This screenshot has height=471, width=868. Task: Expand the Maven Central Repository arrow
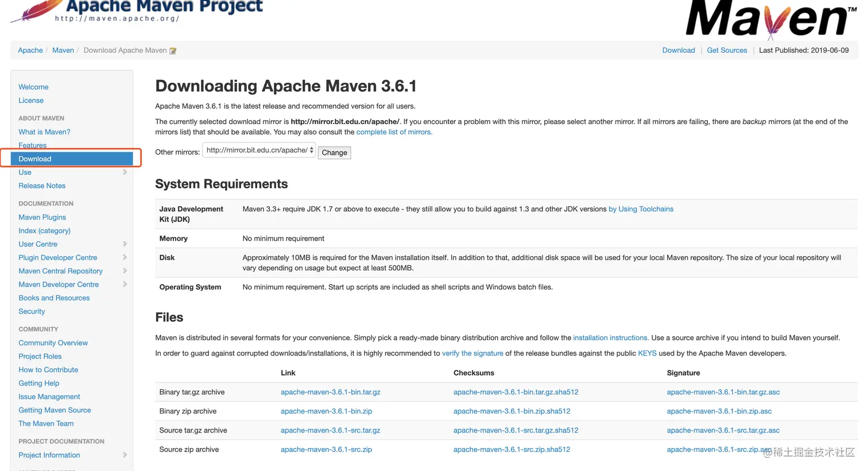click(125, 271)
